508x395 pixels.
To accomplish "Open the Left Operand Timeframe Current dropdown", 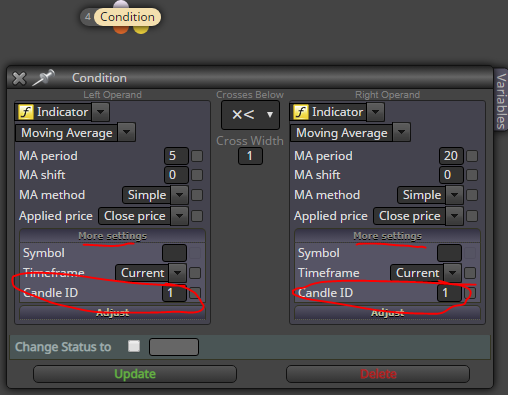I will 177,273.
